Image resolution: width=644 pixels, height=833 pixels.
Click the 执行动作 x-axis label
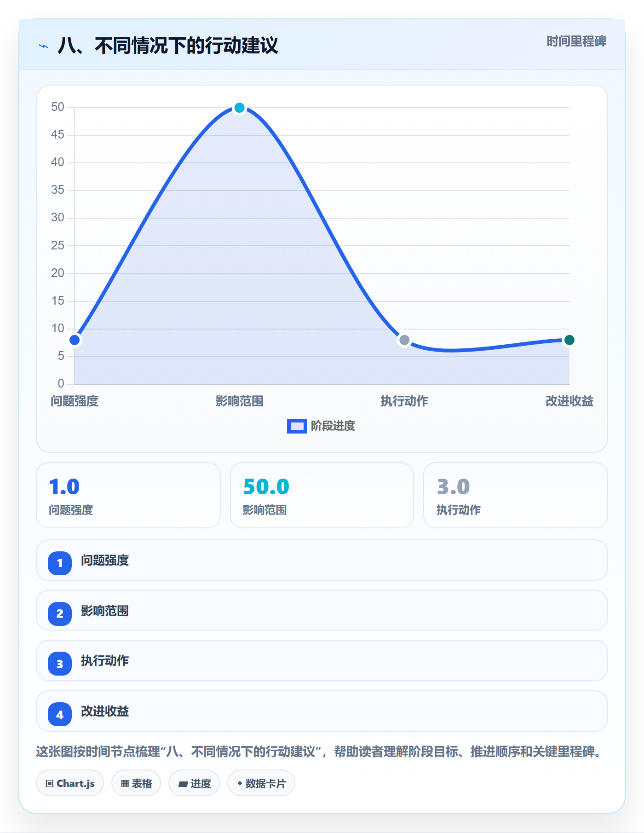(404, 401)
